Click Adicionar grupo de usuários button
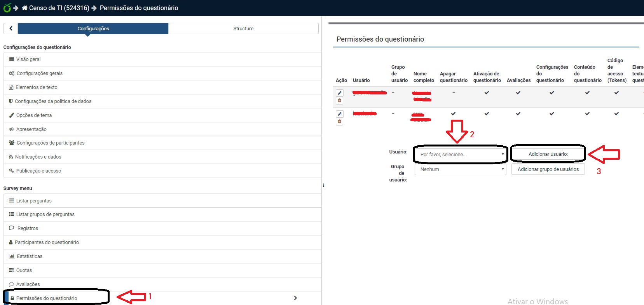The image size is (644, 305). [548, 169]
